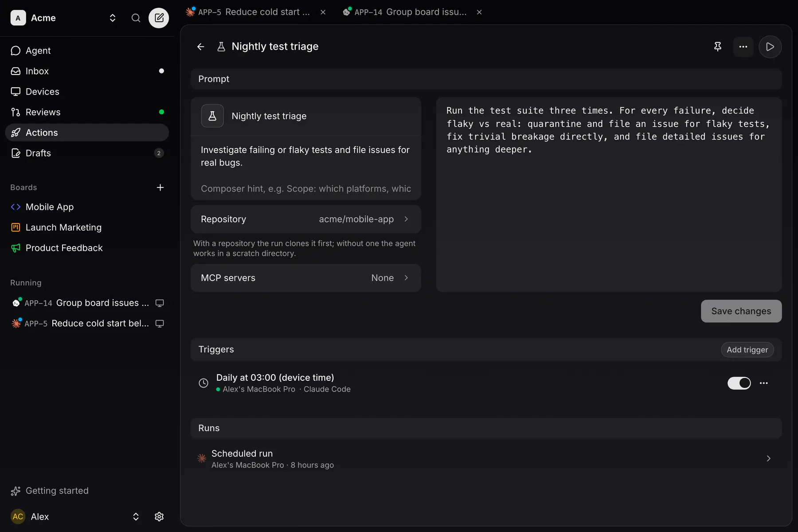Open the Mobile App board
The width and height of the screenshot is (798, 532).
(87, 207)
